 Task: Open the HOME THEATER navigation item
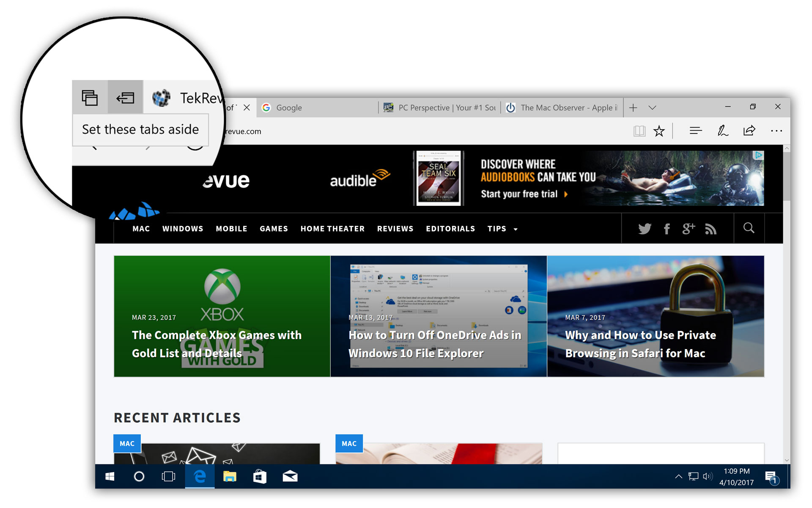(332, 229)
